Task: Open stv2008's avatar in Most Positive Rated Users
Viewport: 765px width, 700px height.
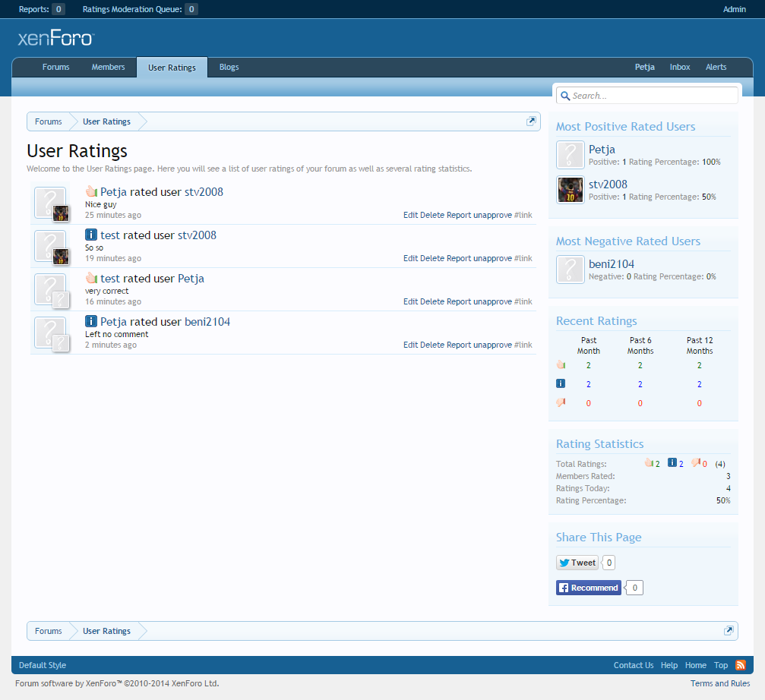Action: point(571,190)
